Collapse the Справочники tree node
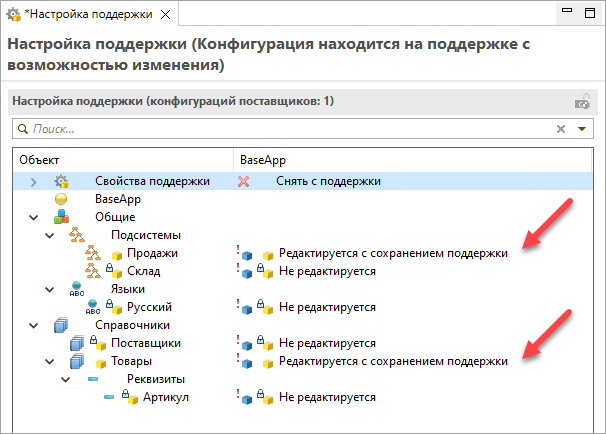Viewport: 606px width, 434px height. click(33, 325)
